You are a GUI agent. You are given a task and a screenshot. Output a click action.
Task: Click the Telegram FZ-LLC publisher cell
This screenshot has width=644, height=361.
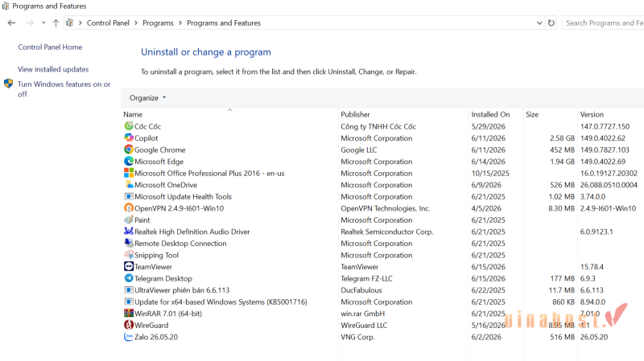point(366,278)
